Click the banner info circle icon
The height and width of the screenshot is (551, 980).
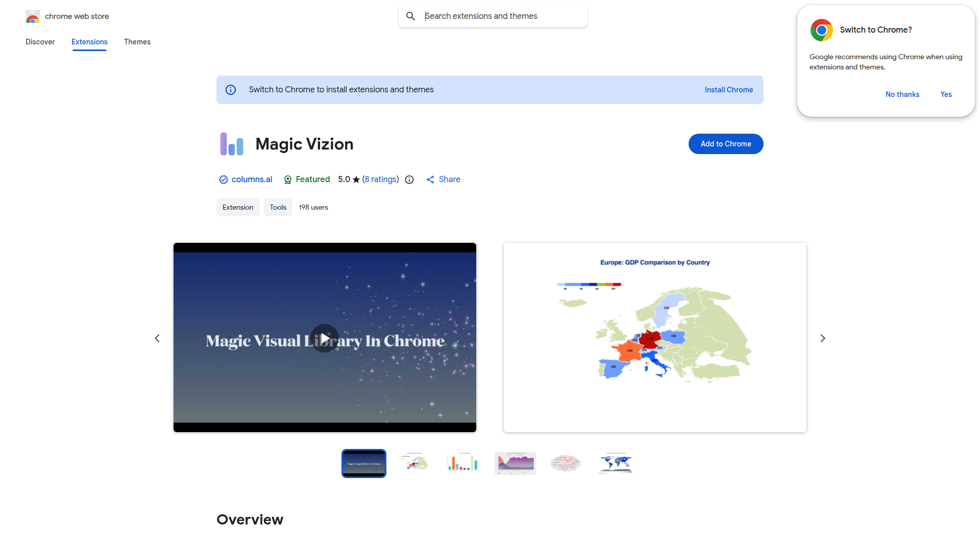coord(231,90)
